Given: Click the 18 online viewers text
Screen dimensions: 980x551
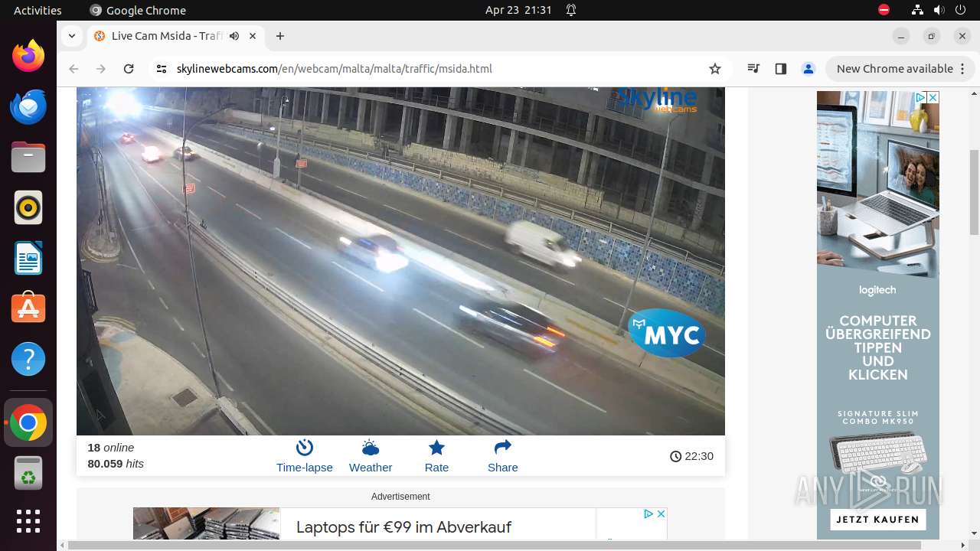Looking at the screenshot, I should pyautogui.click(x=111, y=448).
